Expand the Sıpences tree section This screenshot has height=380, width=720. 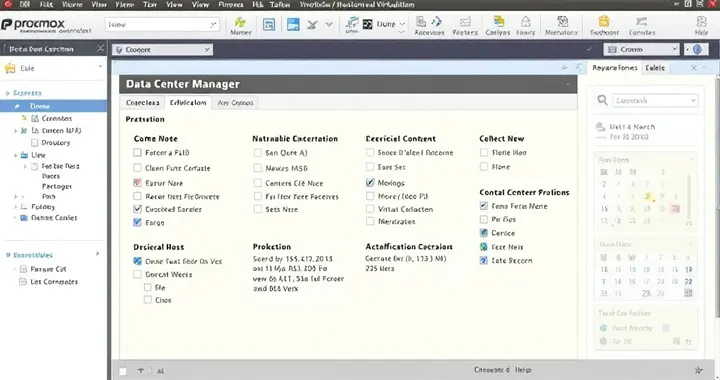coord(7,93)
